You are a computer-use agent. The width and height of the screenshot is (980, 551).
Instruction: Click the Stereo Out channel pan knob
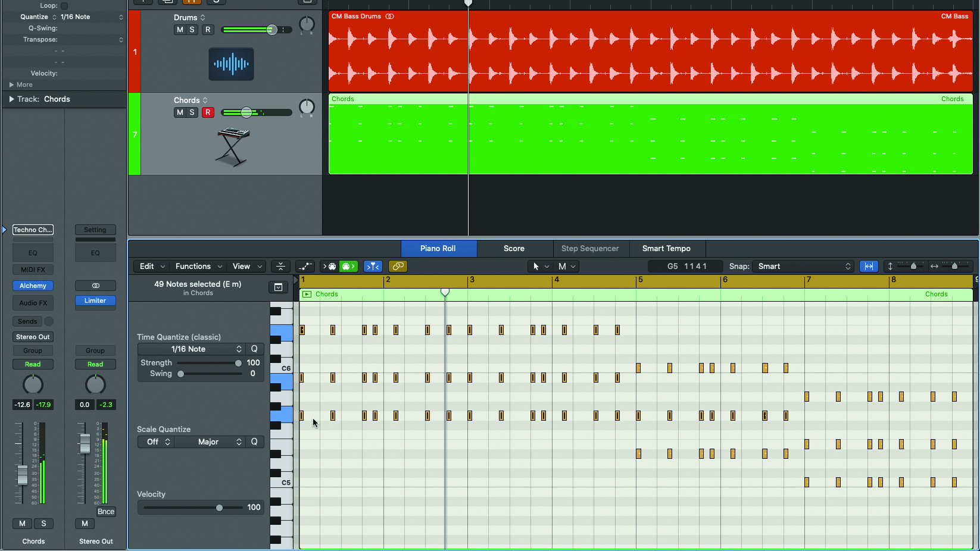pos(95,384)
